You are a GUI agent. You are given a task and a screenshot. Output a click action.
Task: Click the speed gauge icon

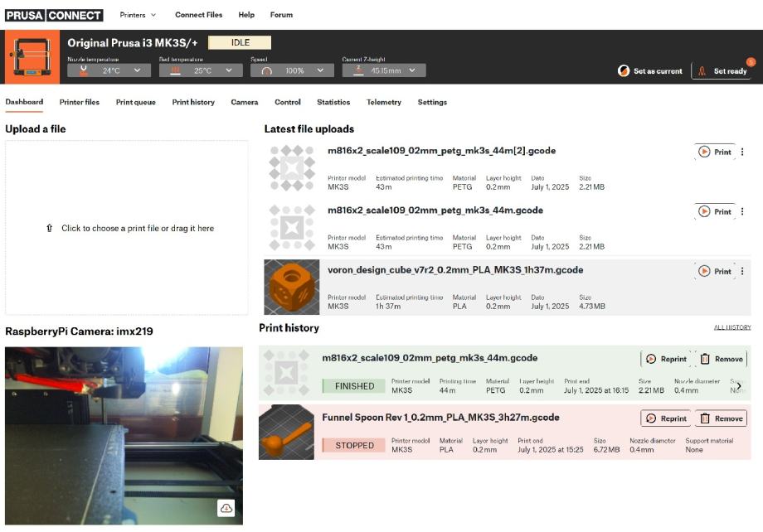pyautogui.click(x=267, y=71)
